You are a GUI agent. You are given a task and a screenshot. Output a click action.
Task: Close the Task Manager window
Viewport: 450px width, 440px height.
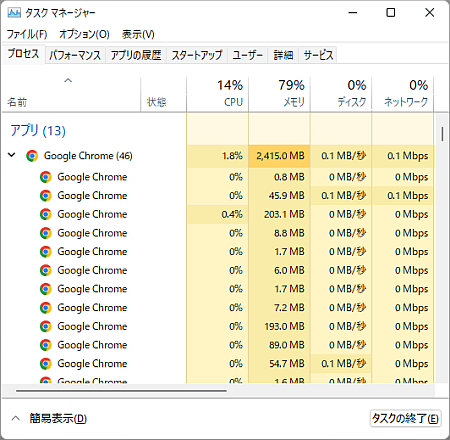(430, 13)
